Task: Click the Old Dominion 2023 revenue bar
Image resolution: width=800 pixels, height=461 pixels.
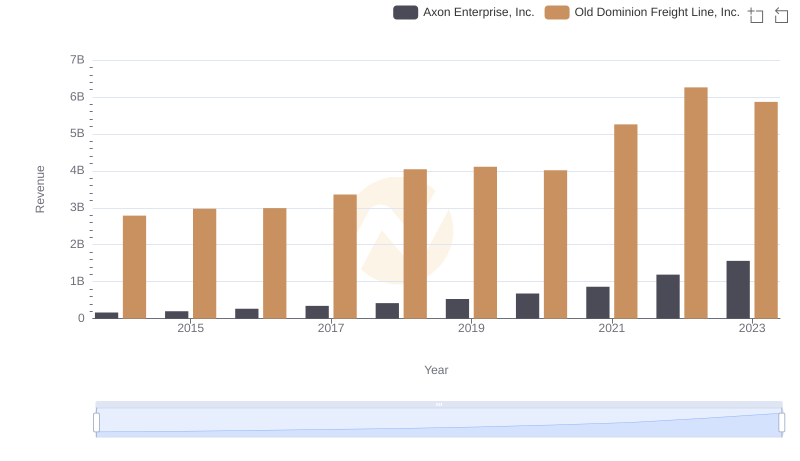Action: tap(766, 210)
